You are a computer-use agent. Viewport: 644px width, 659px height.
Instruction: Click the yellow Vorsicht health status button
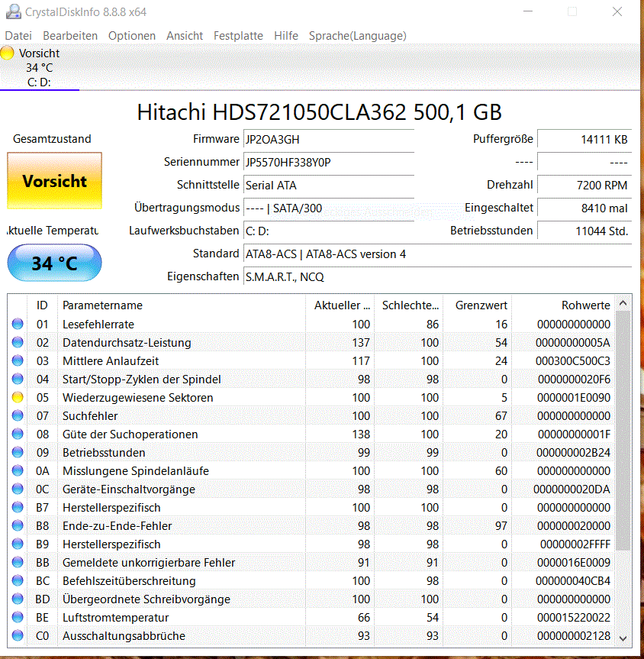pos(55,181)
